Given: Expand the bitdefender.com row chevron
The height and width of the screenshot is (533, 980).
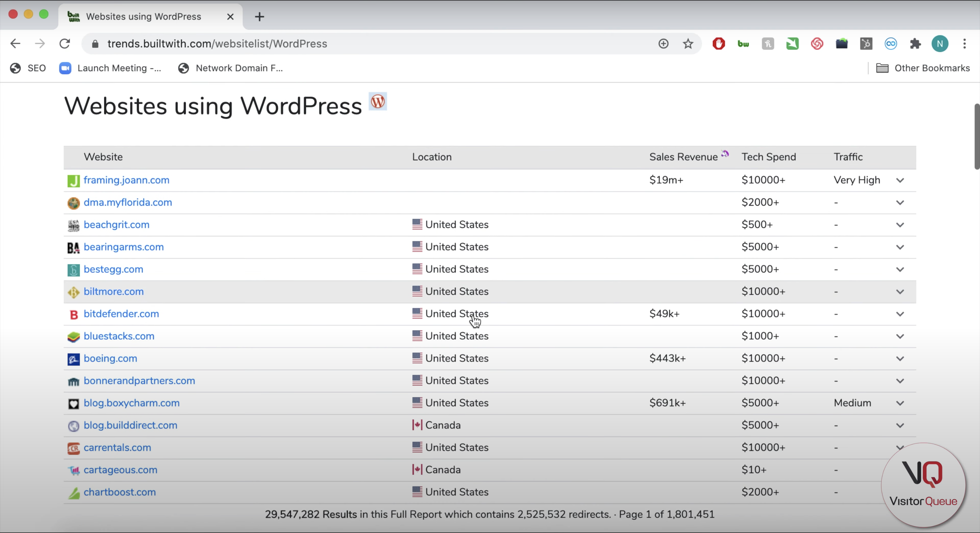Looking at the screenshot, I should [900, 314].
